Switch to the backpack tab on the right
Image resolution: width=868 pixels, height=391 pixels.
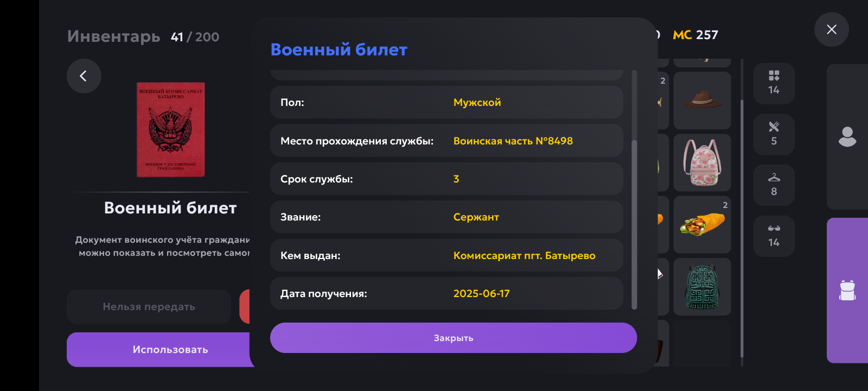(847, 291)
